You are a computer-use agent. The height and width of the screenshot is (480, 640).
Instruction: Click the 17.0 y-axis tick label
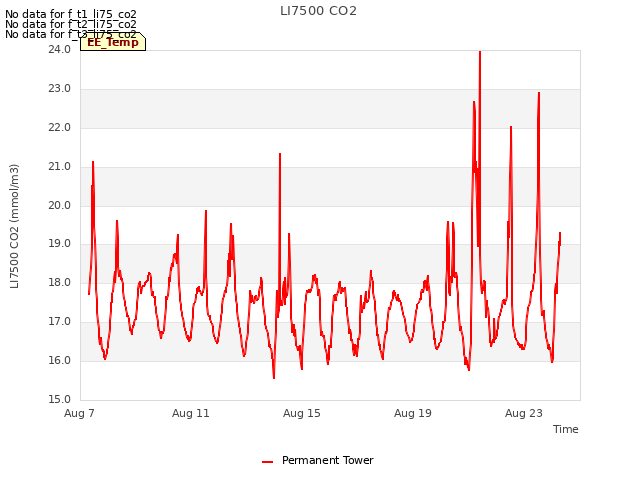click(x=60, y=322)
